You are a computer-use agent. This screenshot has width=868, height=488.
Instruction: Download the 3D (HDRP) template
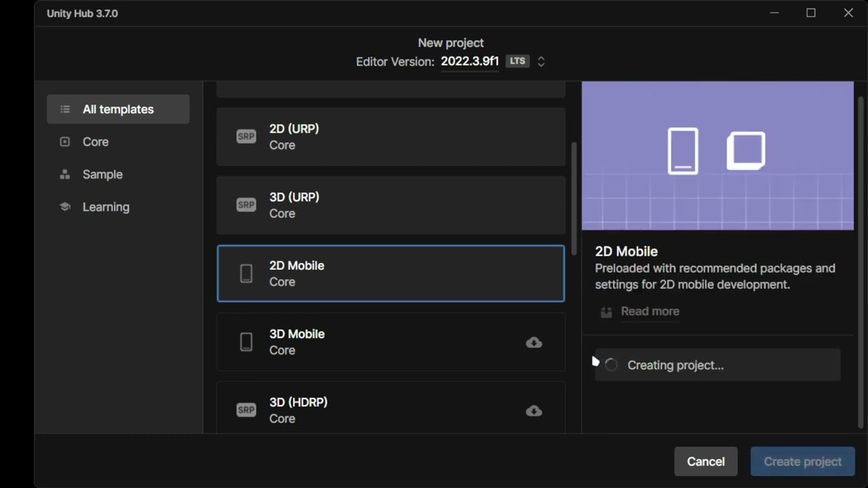[x=534, y=411]
